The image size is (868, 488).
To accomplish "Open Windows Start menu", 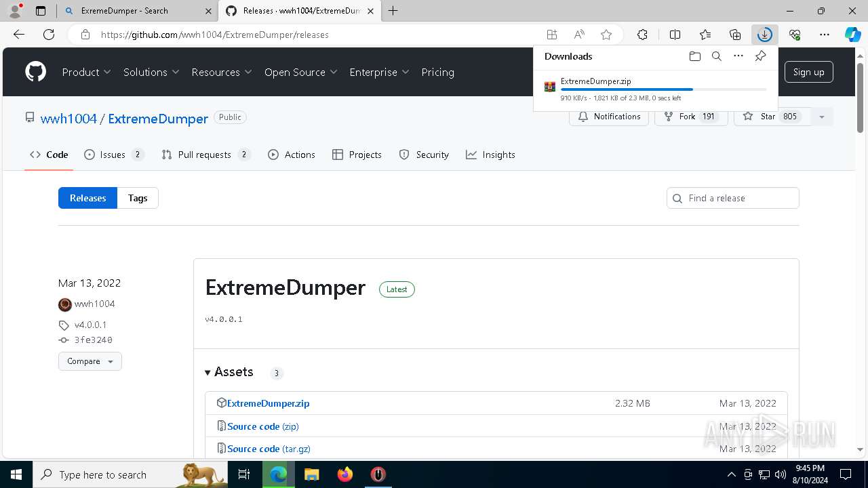I will (16, 474).
